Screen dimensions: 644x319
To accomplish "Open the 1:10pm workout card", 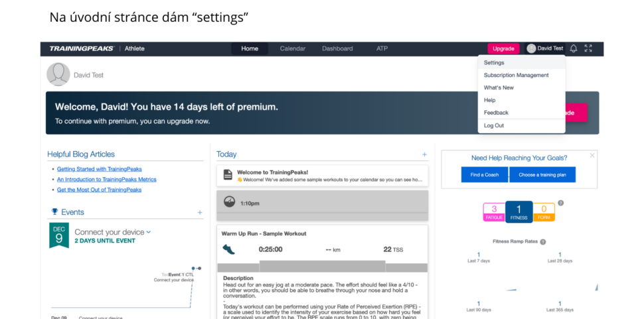I will click(x=323, y=206).
